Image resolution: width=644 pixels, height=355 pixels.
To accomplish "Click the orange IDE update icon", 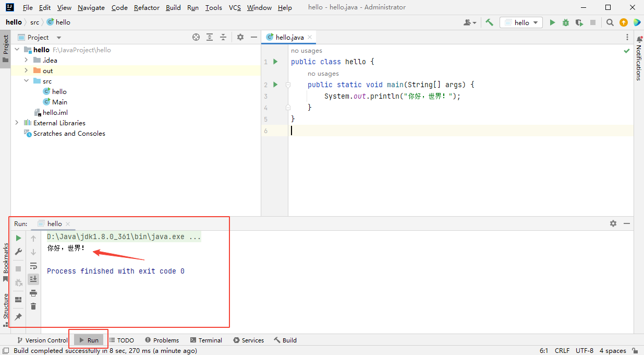I will tap(624, 22).
